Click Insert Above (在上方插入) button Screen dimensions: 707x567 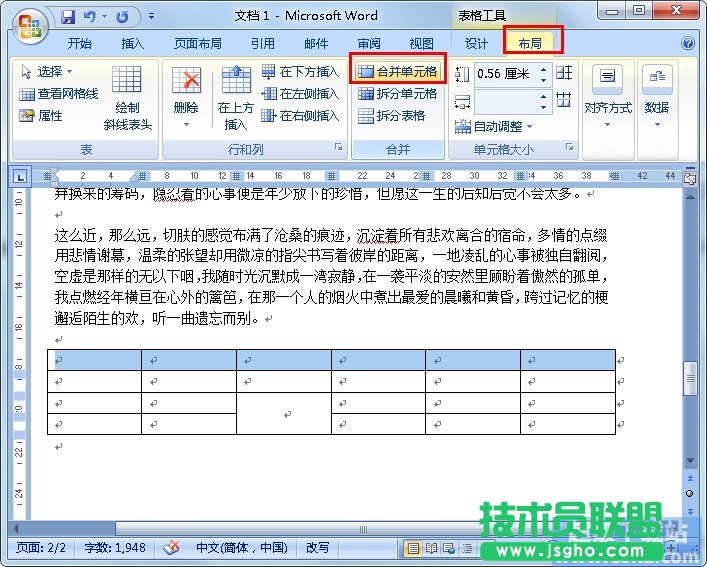[x=236, y=98]
